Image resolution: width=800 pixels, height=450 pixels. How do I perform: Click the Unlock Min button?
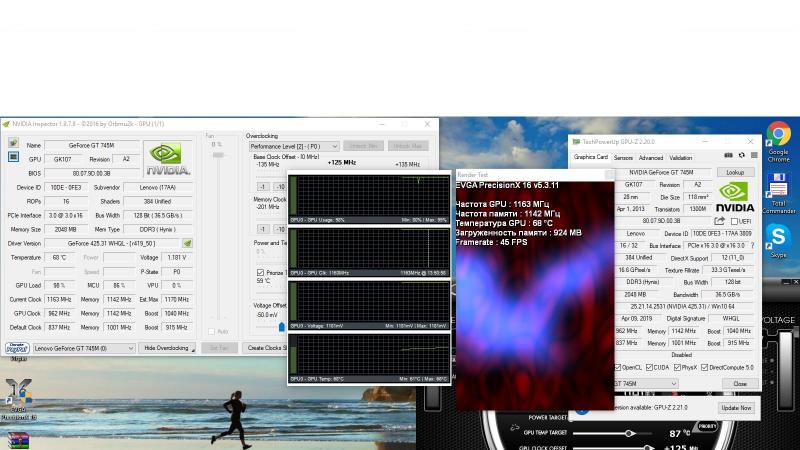tap(363, 146)
